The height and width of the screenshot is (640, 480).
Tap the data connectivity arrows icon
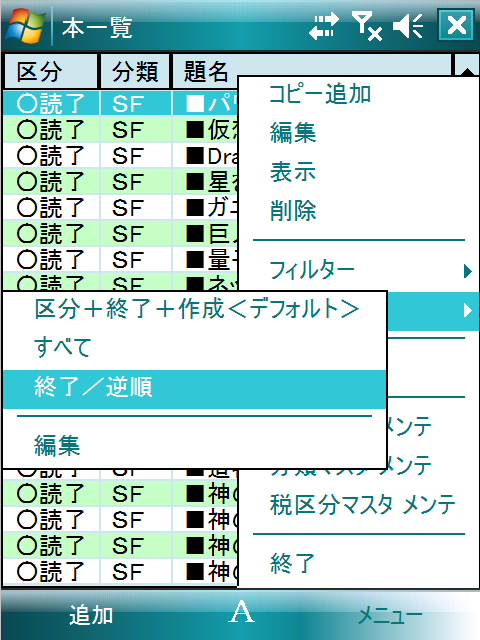click(x=324, y=27)
